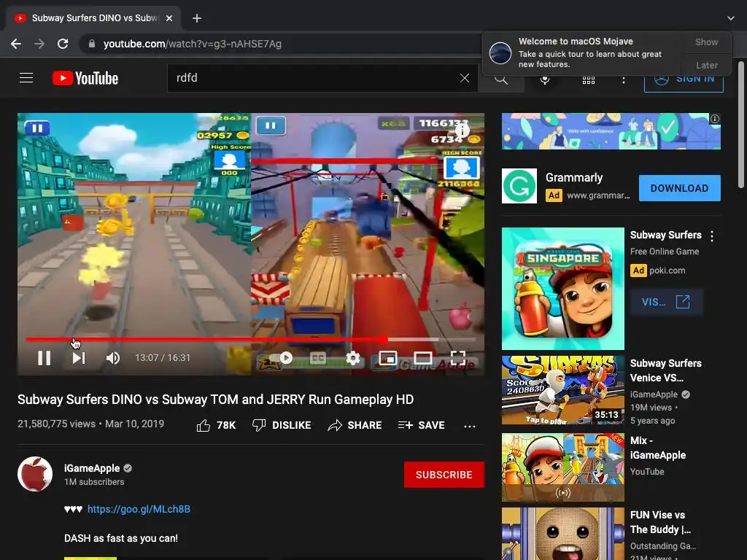Viewport: 747px width, 560px height.
Task: Subscribe to the iGameApple channel
Action: (x=444, y=475)
